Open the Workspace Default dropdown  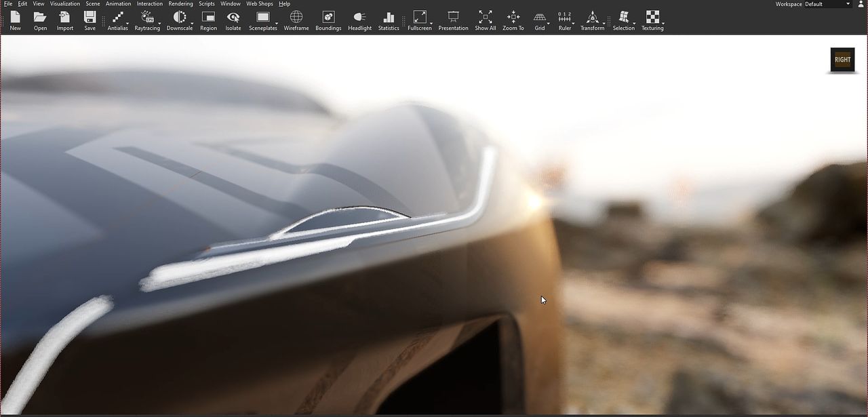coord(827,4)
